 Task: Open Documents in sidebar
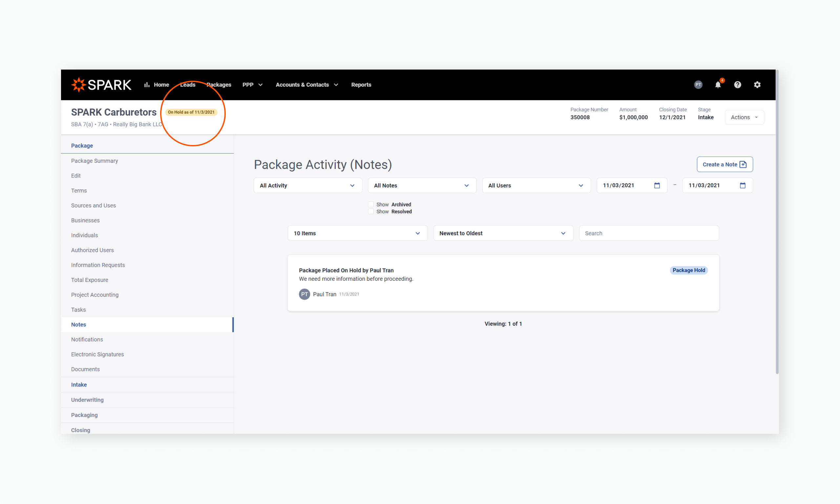click(147, 369)
